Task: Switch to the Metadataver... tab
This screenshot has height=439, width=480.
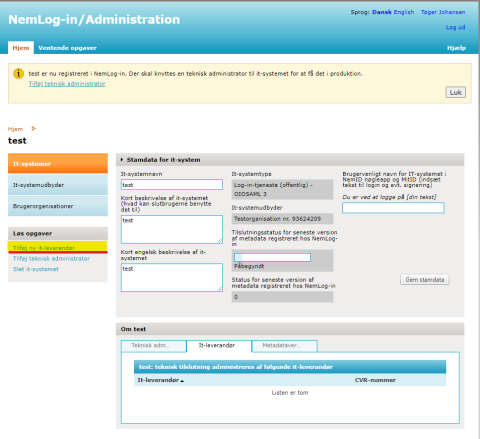Action: pyautogui.click(x=285, y=346)
